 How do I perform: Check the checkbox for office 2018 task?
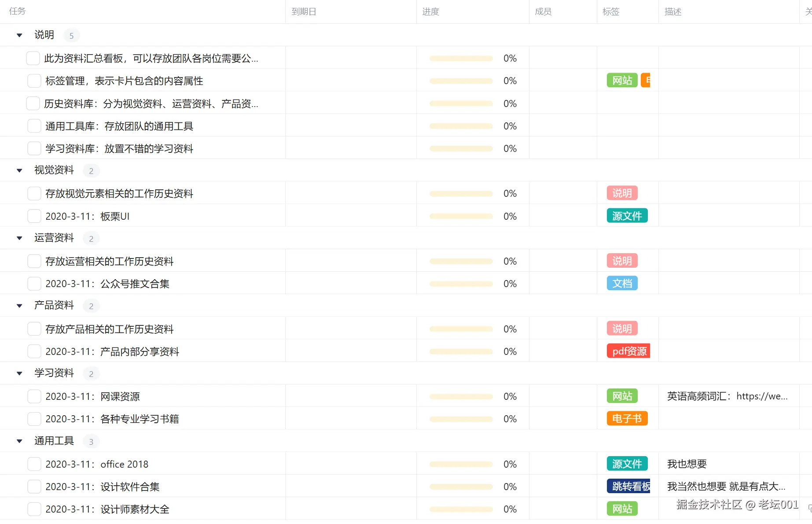[x=34, y=464]
